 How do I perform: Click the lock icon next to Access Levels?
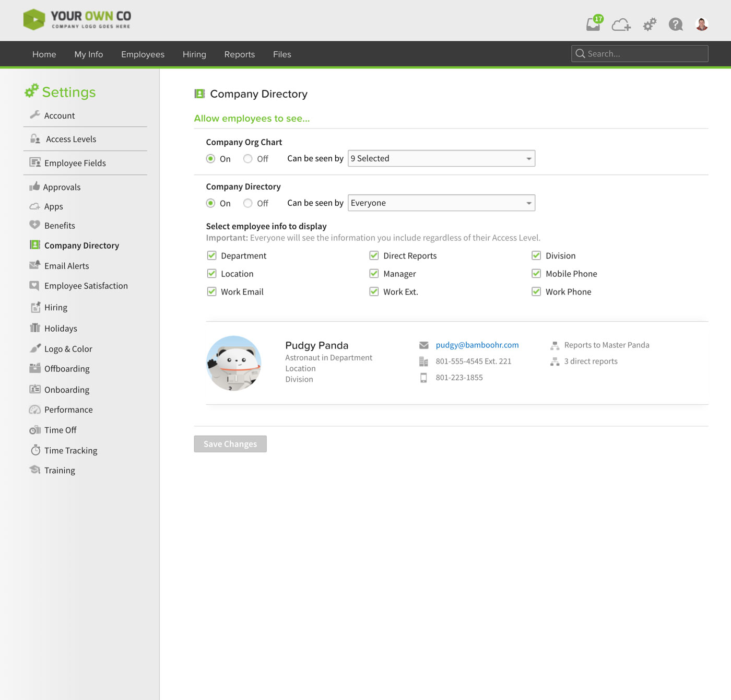(x=34, y=138)
